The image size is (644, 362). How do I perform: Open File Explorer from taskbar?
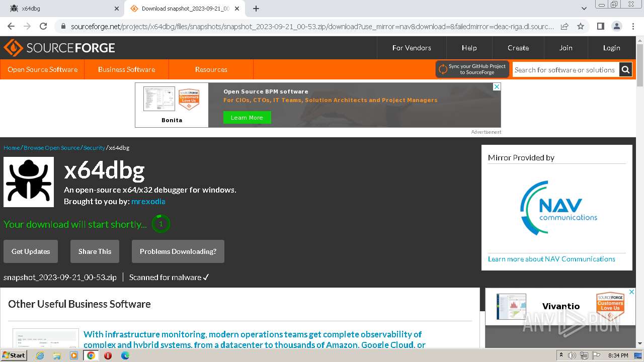(57, 355)
